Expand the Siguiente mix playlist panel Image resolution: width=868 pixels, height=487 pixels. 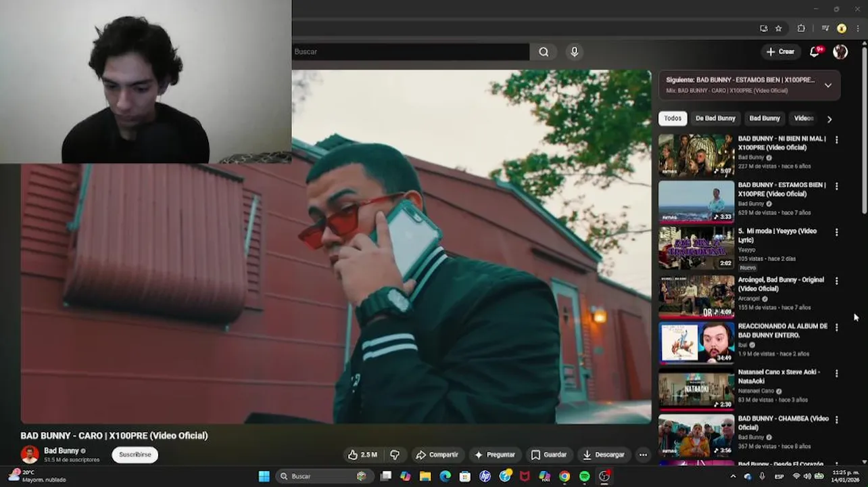[x=827, y=85]
